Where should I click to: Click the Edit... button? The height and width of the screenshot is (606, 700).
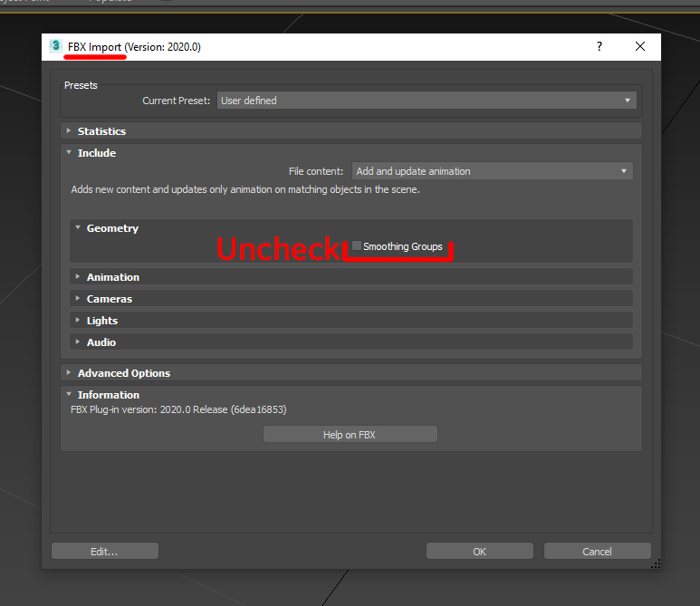pos(104,552)
